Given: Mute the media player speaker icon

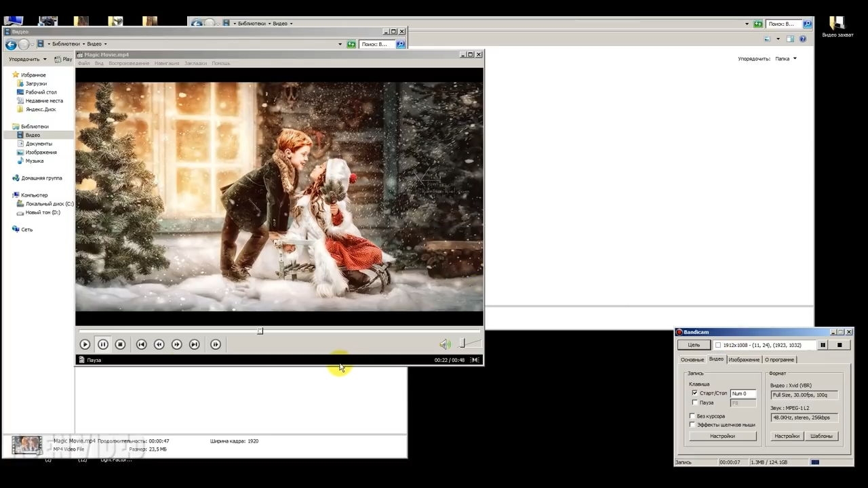Looking at the screenshot, I should 444,344.
